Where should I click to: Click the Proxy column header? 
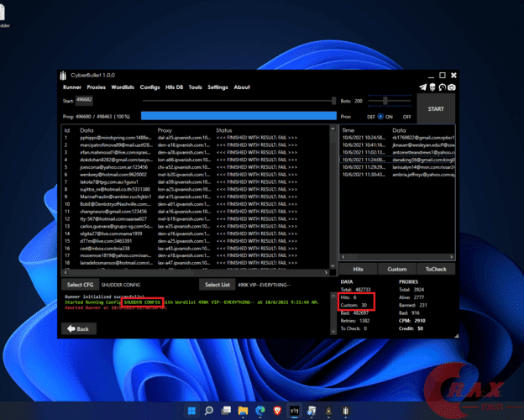pos(165,130)
